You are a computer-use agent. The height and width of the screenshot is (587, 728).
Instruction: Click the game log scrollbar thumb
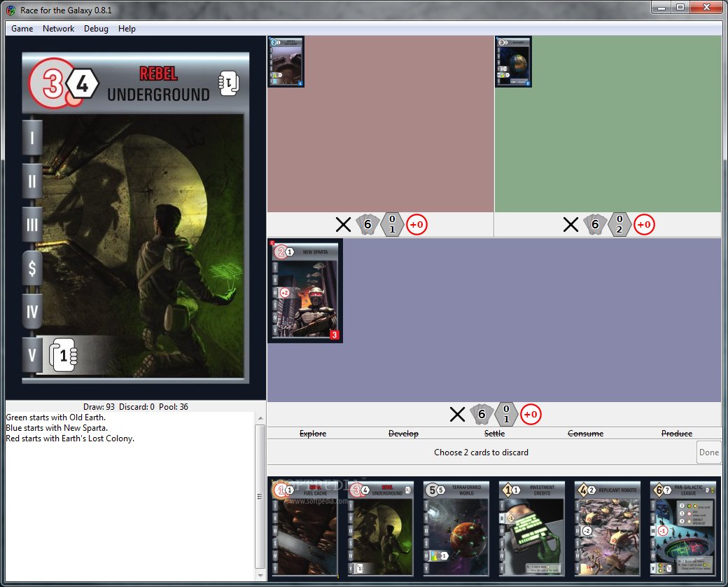(x=260, y=497)
